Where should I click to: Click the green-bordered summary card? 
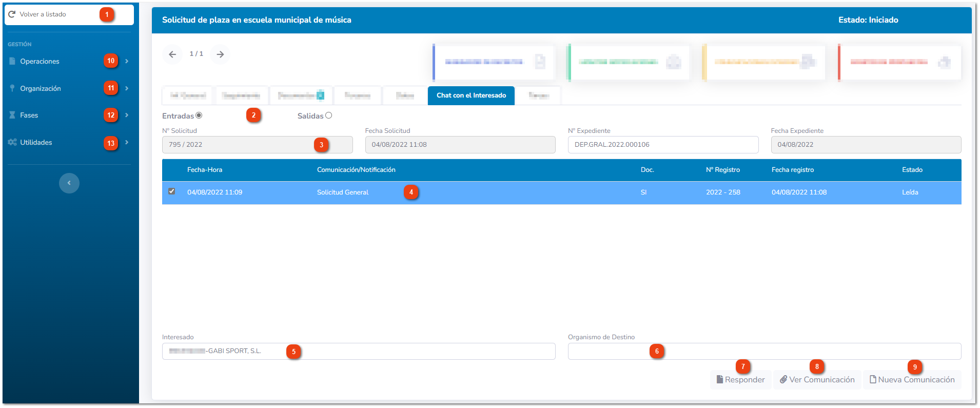[x=628, y=62]
